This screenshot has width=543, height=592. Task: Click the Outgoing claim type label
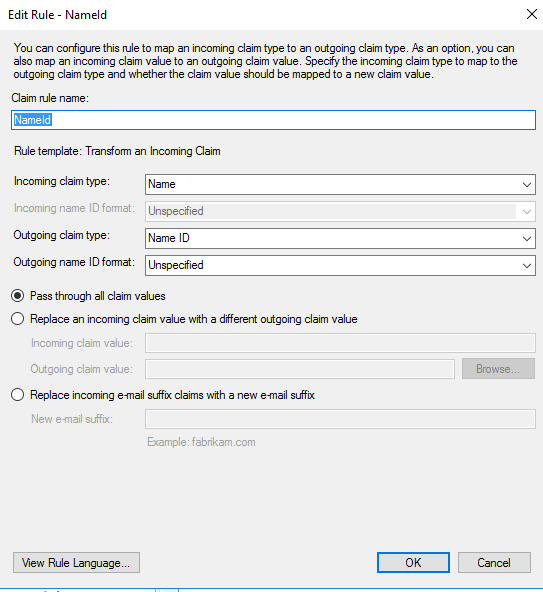pos(62,235)
